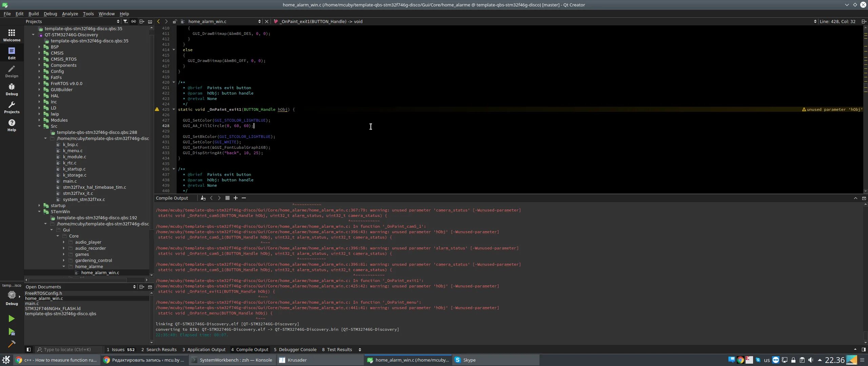The height and width of the screenshot is (366, 868).
Task: Switch to Welcome mode in sidebar
Action: [12, 35]
